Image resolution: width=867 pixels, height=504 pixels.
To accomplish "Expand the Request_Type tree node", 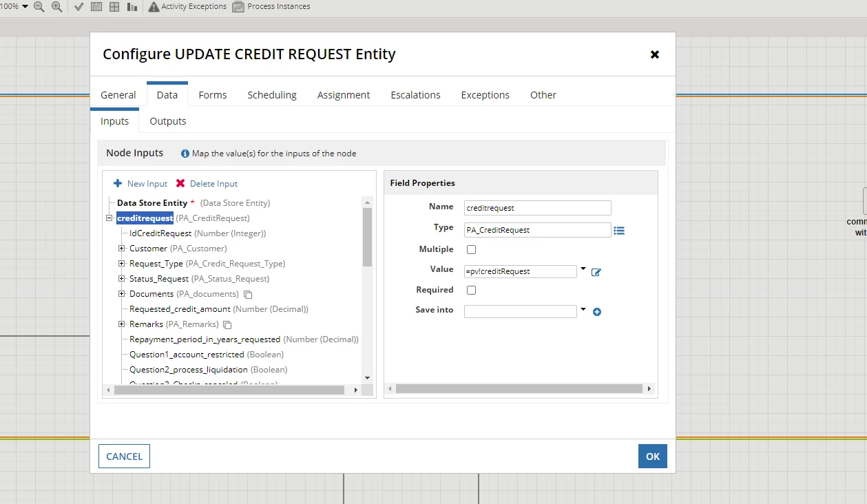I will pyautogui.click(x=122, y=264).
